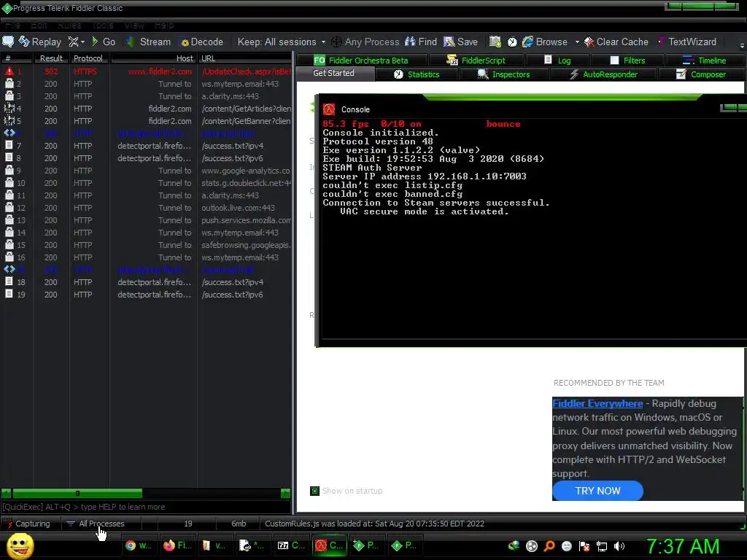The height and width of the screenshot is (560, 747).
Task: Select session 4 fiddler2.com GetArticles row
Action: [146, 109]
